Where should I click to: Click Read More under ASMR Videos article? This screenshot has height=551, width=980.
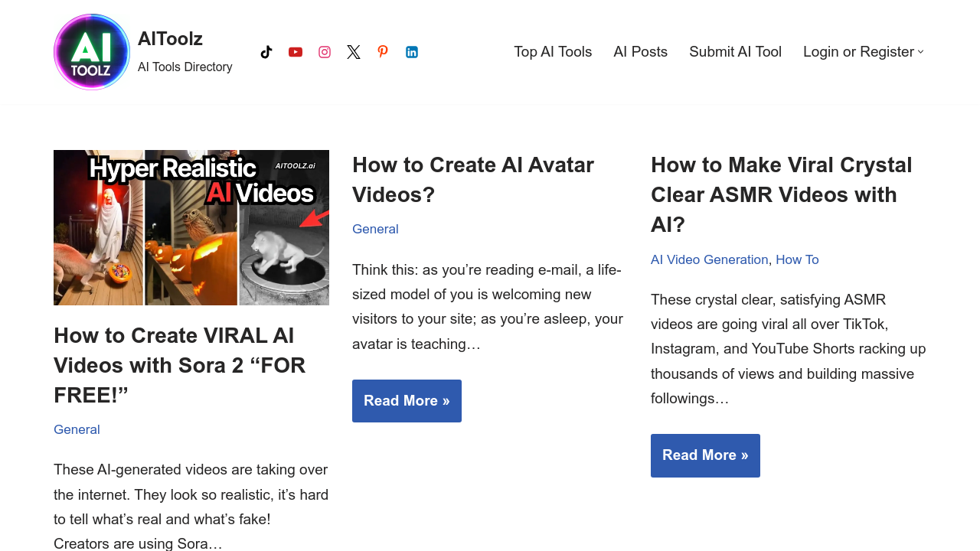[705, 455]
